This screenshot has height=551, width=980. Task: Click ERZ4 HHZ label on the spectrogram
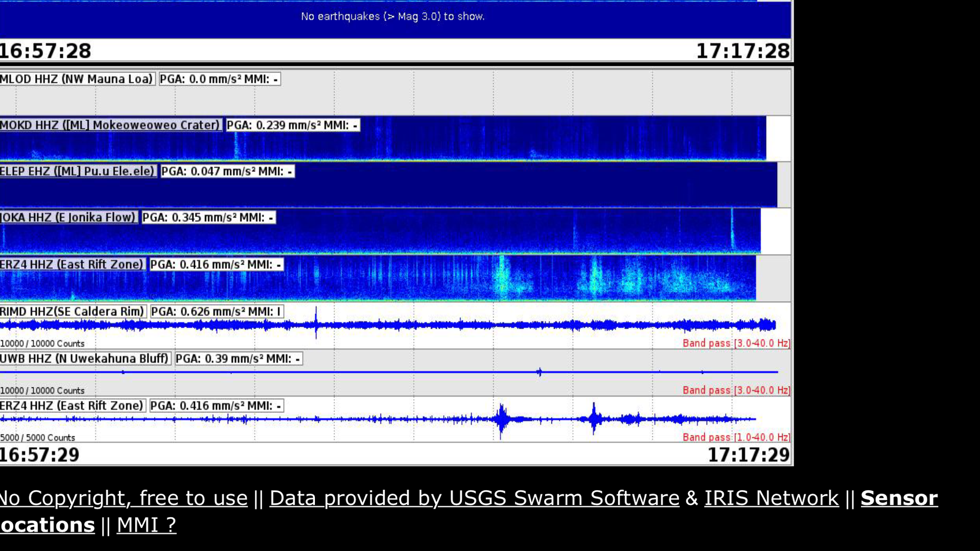(x=72, y=265)
